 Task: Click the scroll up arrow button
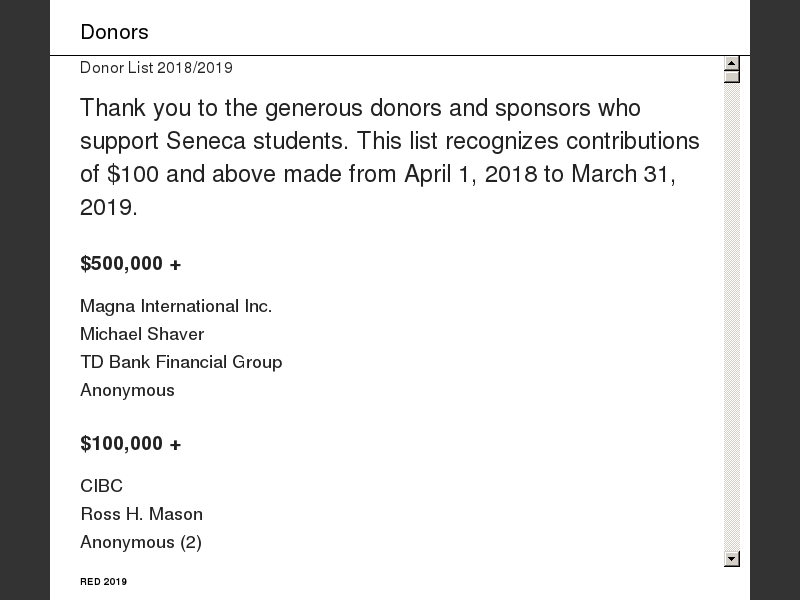tap(732, 63)
